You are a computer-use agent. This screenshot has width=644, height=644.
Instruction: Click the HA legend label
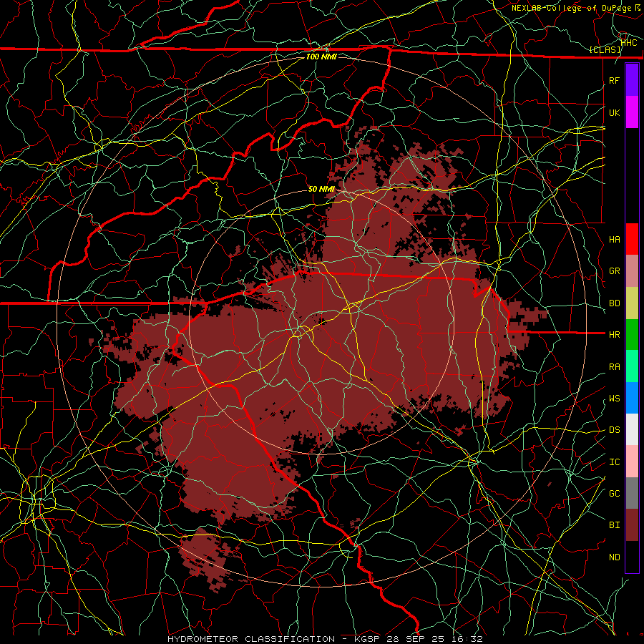coord(614,239)
